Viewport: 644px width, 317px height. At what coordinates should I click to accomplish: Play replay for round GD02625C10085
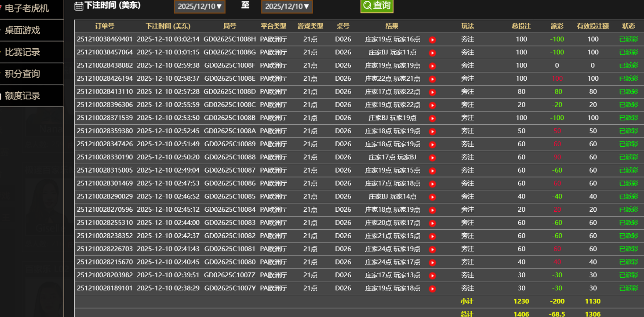(x=432, y=197)
